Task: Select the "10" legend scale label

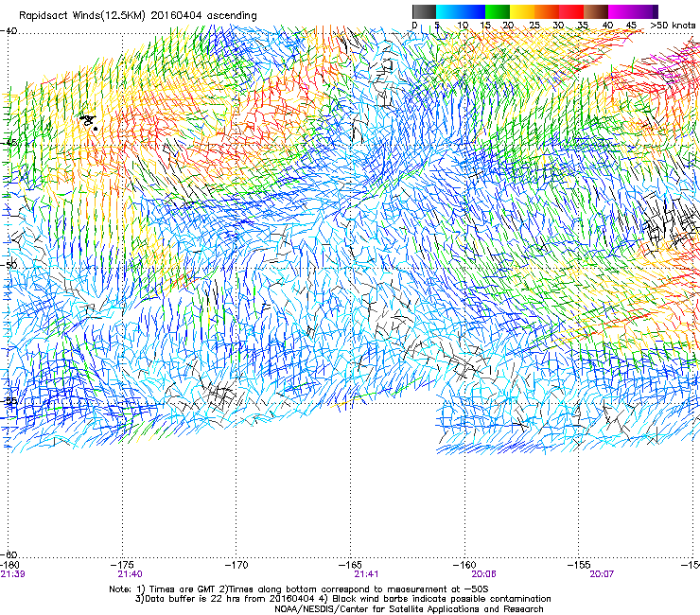Action: [463, 26]
